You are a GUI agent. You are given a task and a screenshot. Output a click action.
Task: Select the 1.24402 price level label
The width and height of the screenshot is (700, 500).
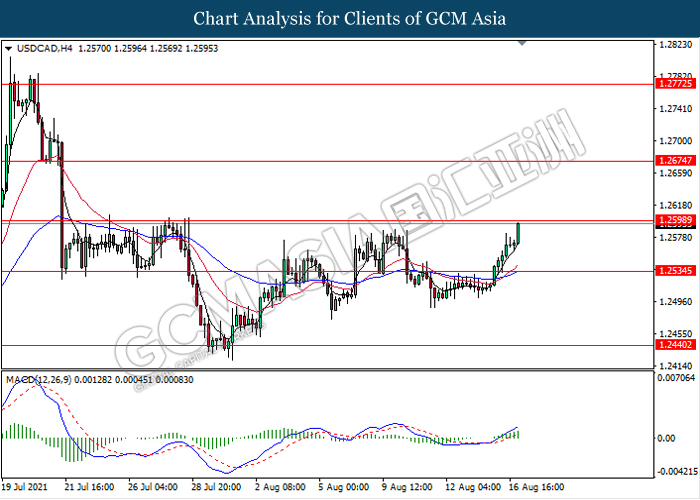click(675, 344)
